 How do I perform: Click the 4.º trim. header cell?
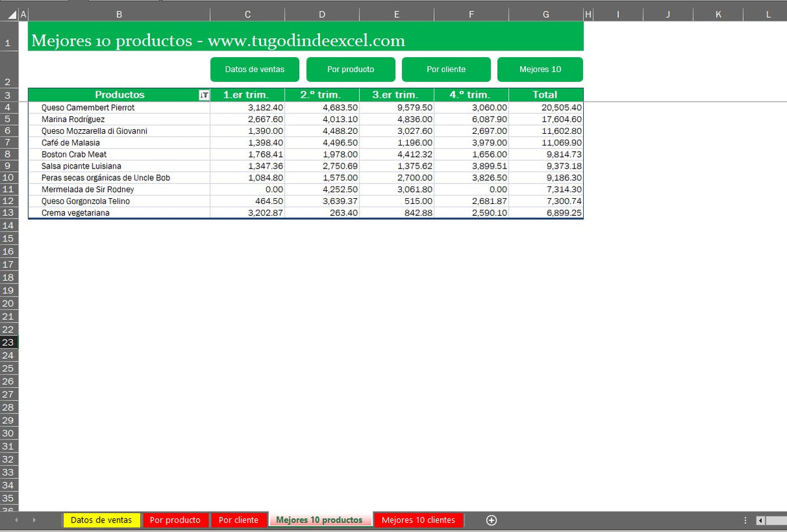(471, 94)
